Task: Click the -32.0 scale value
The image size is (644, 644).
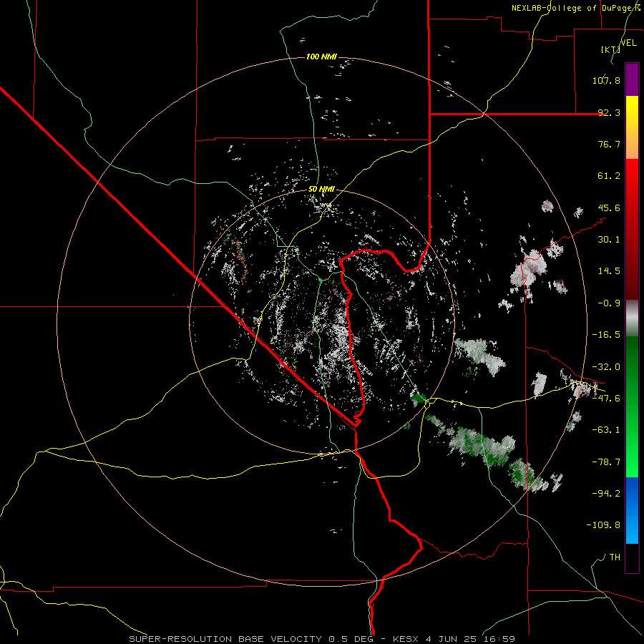Action: (x=606, y=367)
